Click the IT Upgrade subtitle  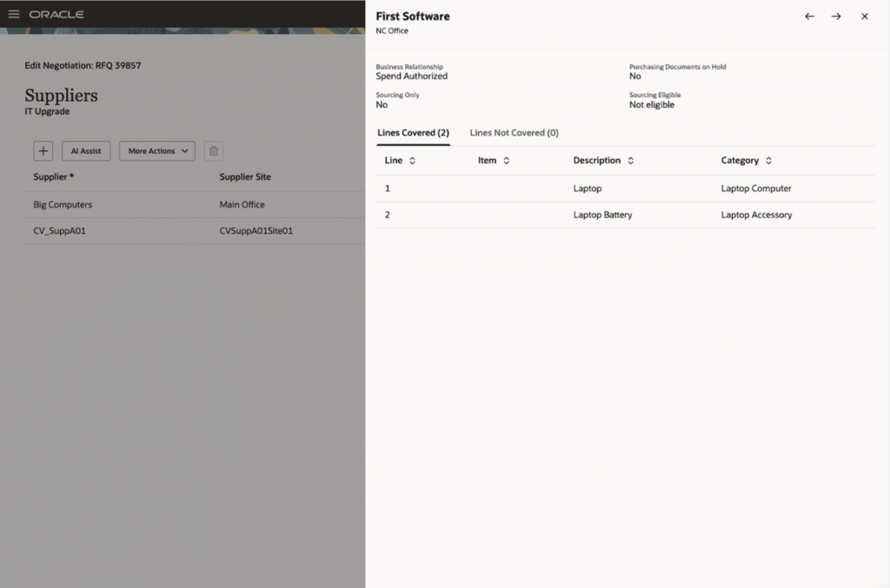click(x=47, y=111)
